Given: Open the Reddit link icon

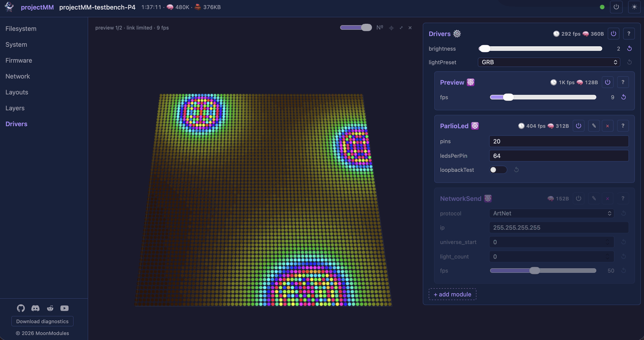Looking at the screenshot, I should pos(50,308).
